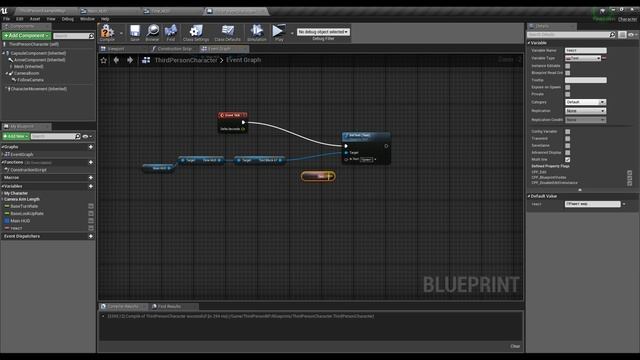
Task: Add a new graph with the plus icon
Action: coord(91,147)
